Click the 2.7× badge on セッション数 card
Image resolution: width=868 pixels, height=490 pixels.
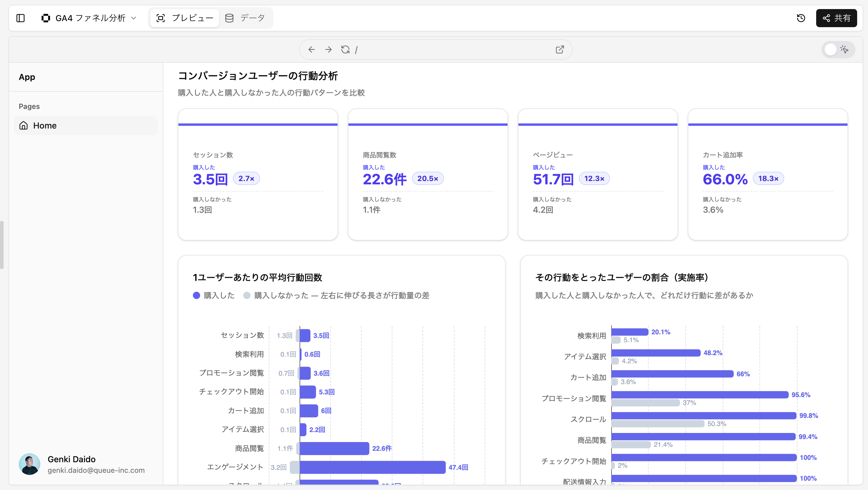(x=246, y=178)
